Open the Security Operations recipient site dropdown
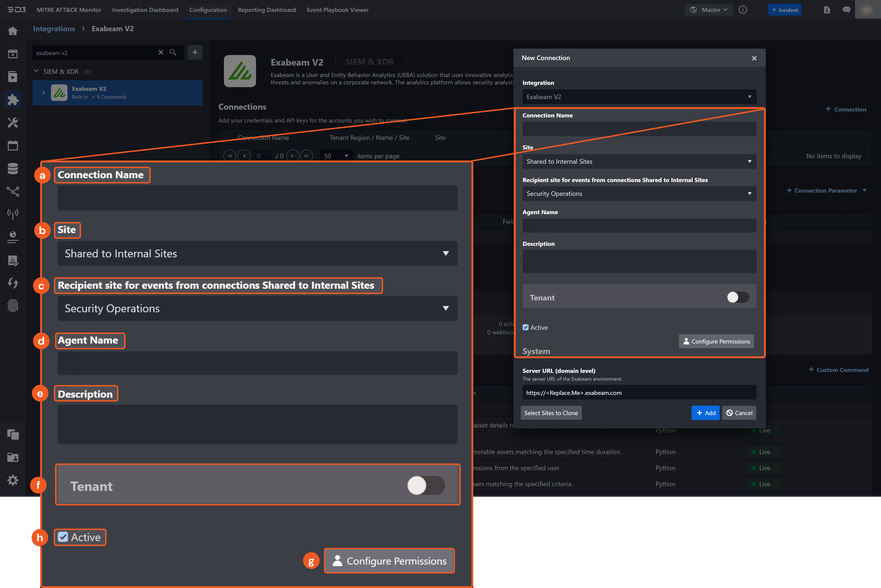 (x=639, y=194)
